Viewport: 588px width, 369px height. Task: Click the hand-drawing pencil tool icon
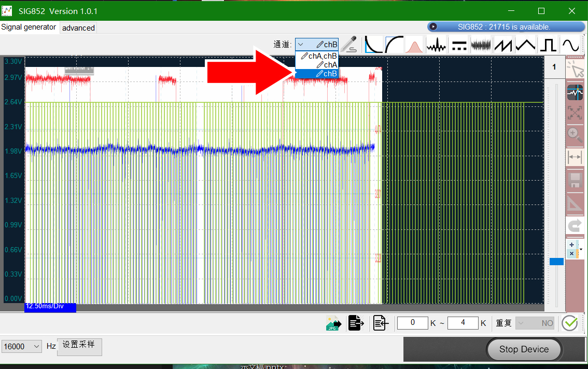point(349,45)
